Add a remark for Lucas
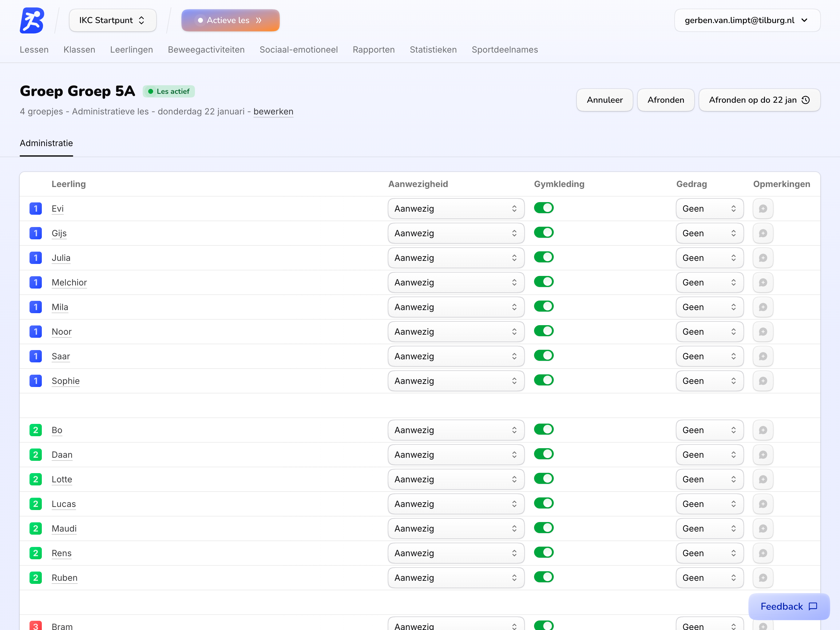This screenshot has height=630, width=840. click(763, 504)
